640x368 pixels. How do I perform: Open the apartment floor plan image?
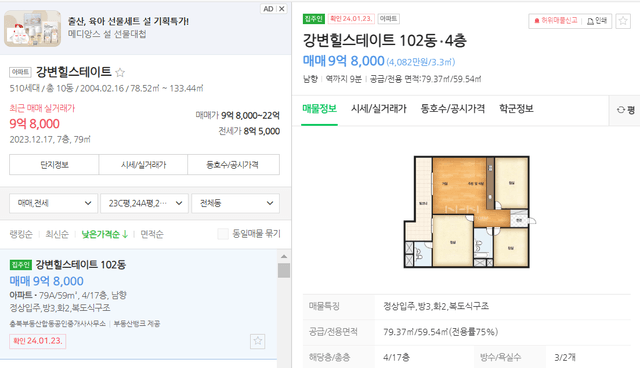pos(469,212)
